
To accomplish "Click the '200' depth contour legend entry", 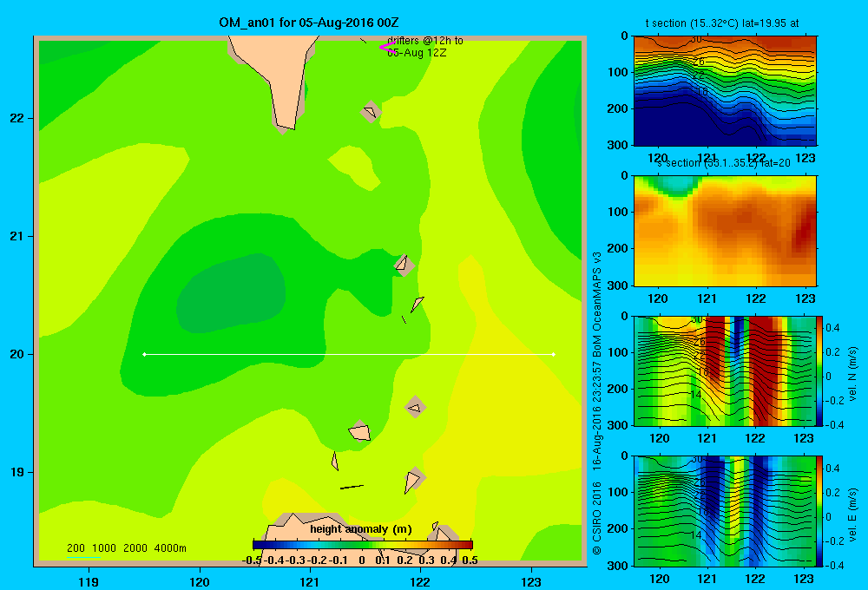I will coord(76,548).
